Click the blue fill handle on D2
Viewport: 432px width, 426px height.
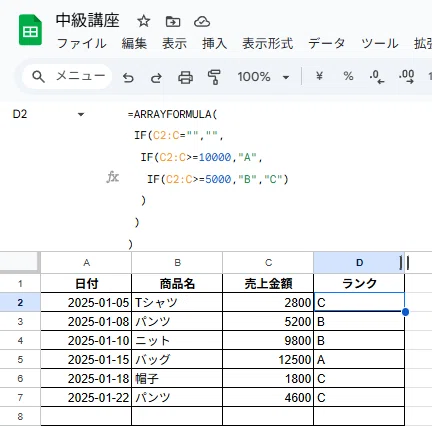tap(405, 312)
